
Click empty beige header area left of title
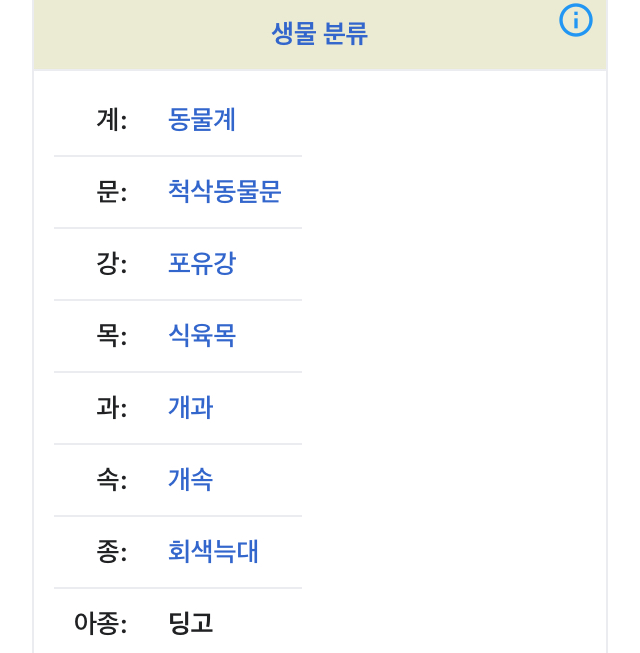[140, 34]
